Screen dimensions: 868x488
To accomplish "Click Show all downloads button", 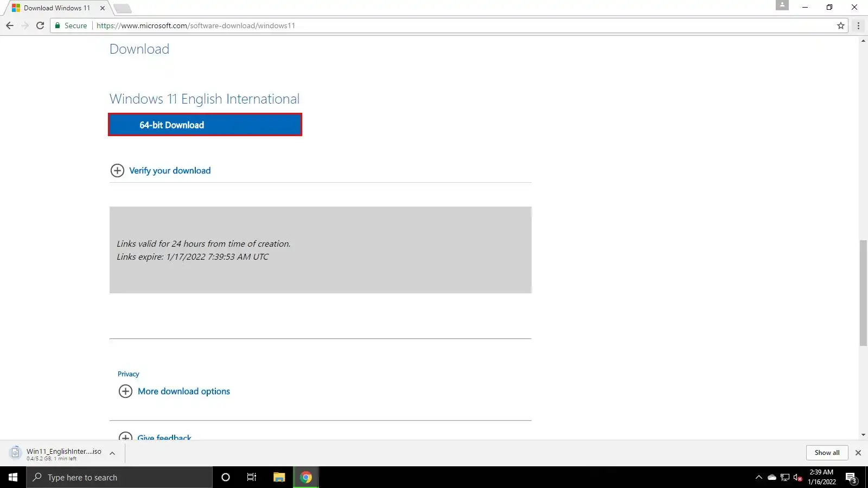I will coord(827,453).
